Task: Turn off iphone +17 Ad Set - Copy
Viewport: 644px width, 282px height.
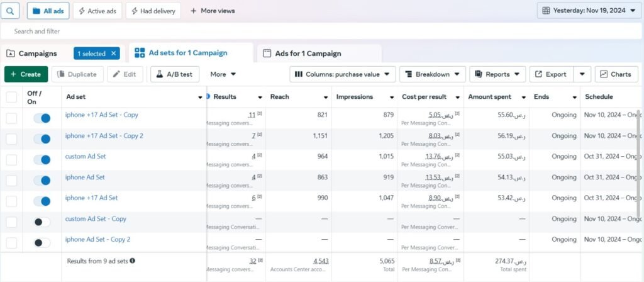Action: coord(42,118)
